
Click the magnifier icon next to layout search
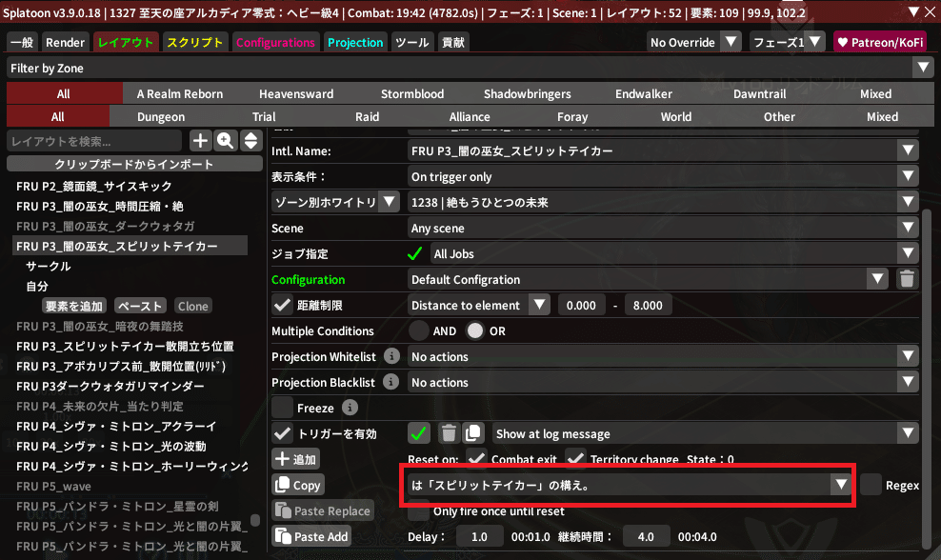tap(226, 141)
